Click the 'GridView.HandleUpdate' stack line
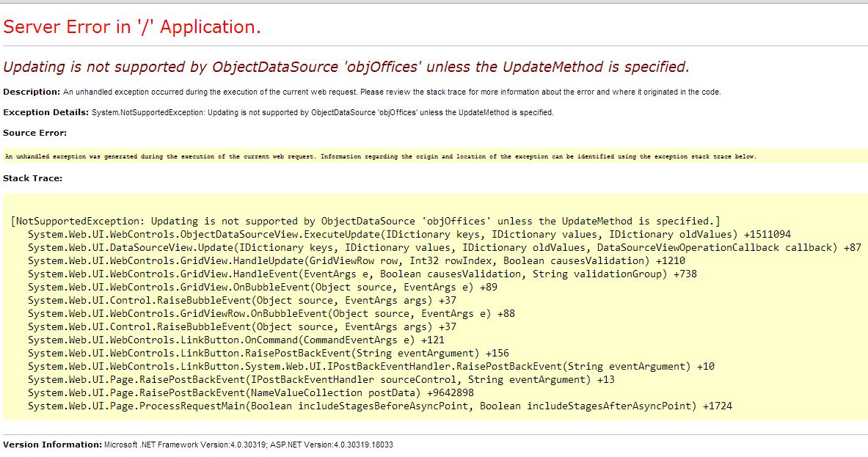The height and width of the screenshot is (457, 868). (x=357, y=260)
